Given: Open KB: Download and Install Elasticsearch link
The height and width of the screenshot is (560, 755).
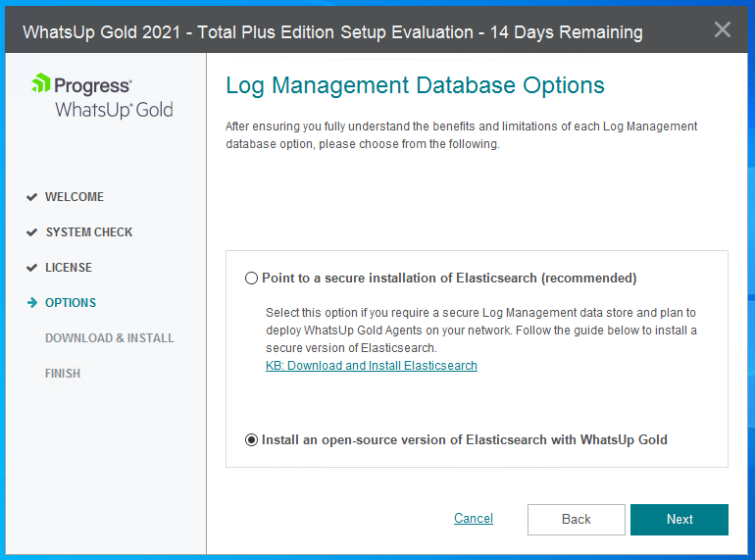Looking at the screenshot, I should (372, 366).
